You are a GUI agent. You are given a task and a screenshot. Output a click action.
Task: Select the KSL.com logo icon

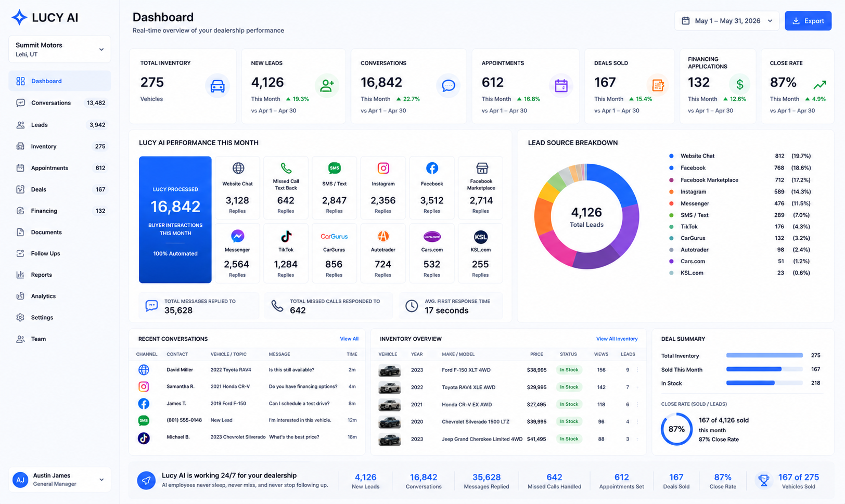481,237
